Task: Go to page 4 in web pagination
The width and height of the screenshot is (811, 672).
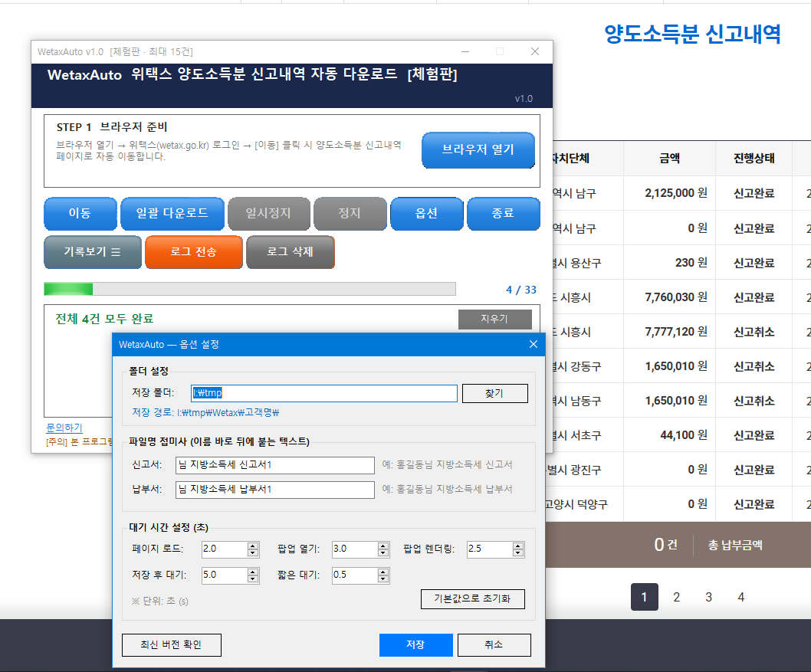Action: click(x=741, y=597)
